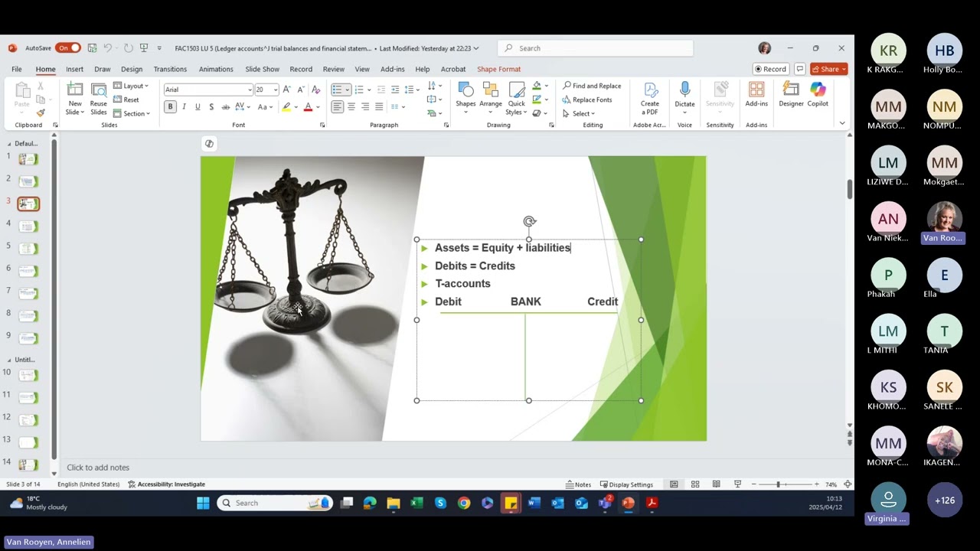The image size is (980, 551).
Task: Open the Shape Format tab
Action: click(x=498, y=69)
